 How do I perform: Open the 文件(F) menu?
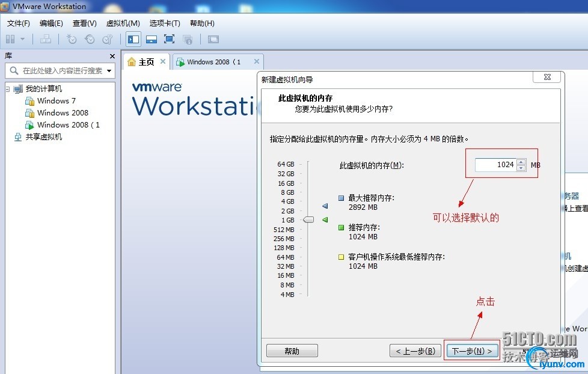pyautogui.click(x=19, y=23)
